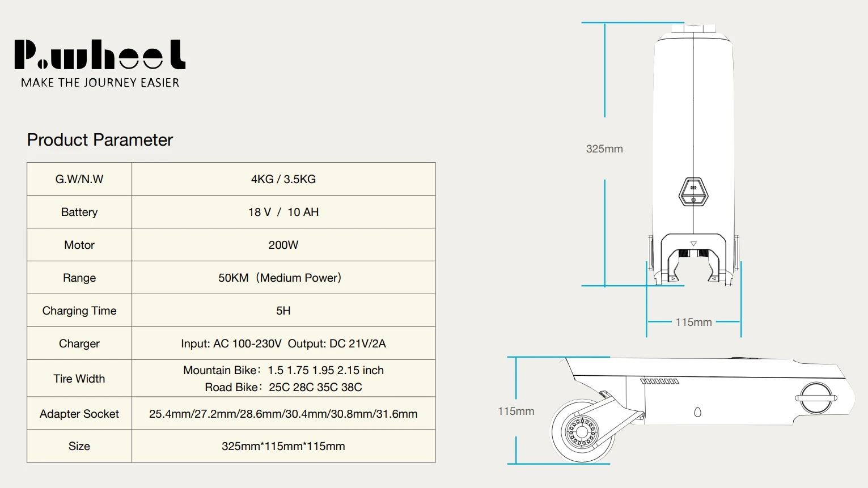The width and height of the screenshot is (868, 488).
Task: Select the "Motor" row label
Action: (x=79, y=245)
